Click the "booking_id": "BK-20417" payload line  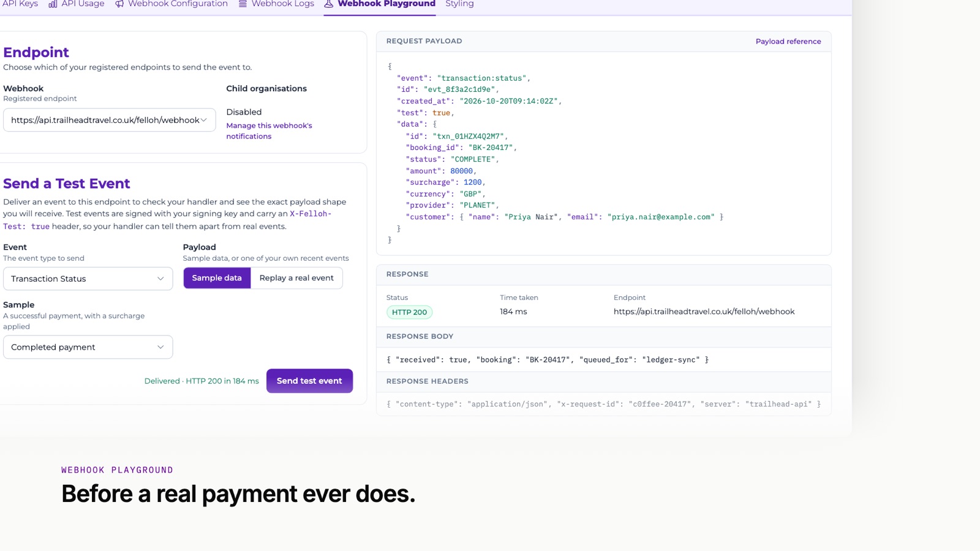(461, 148)
